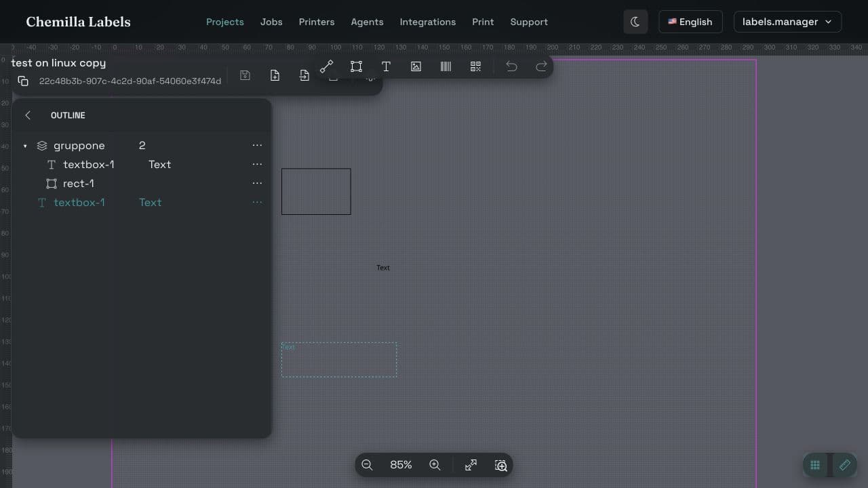Select the Image insert tool
868x488 pixels.
click(x=416, y=66)
